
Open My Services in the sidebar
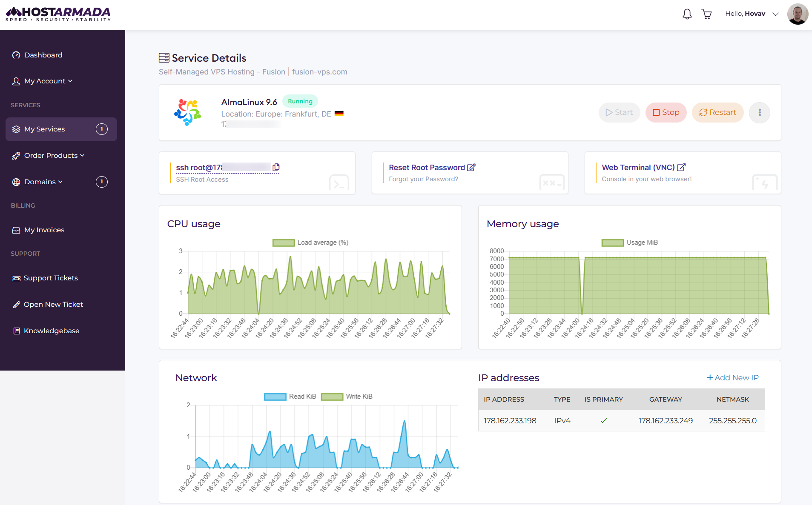tap(61, 129)
